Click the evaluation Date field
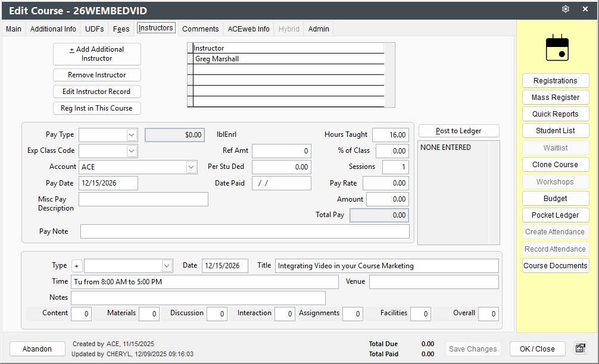The width and height of the screenshot is (599, 364). click(x=225, y=266)
